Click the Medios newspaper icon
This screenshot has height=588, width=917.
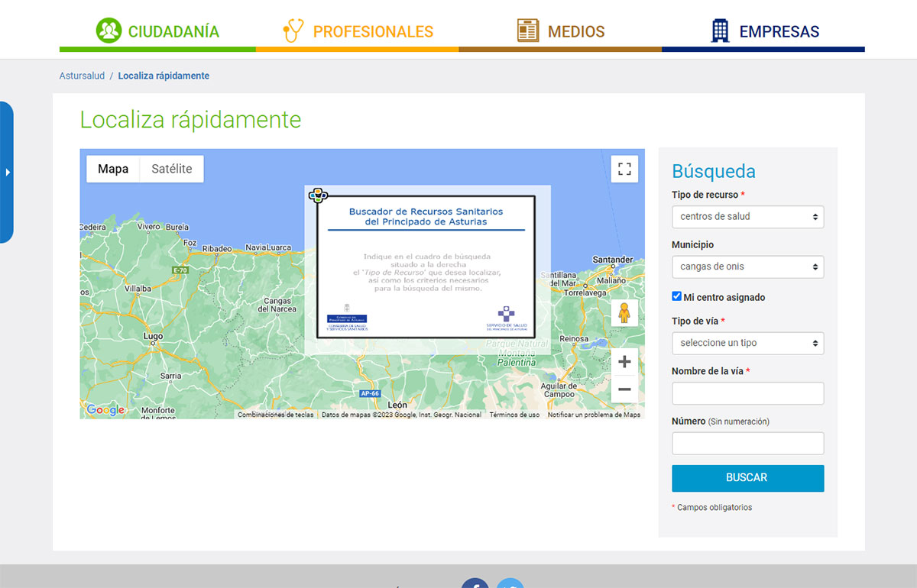tap(527, 31)
